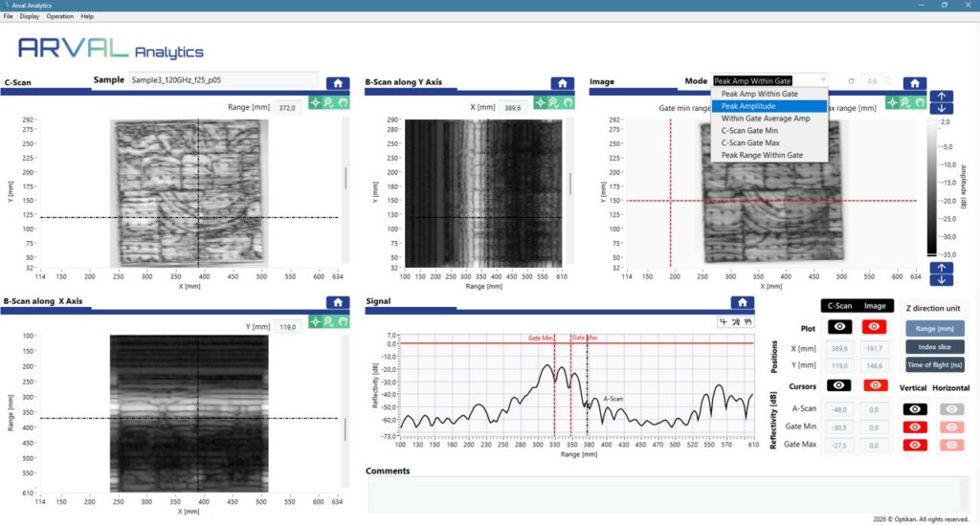
Task: Choose Within Gate Average Amp option
Action: coord(769,118)
